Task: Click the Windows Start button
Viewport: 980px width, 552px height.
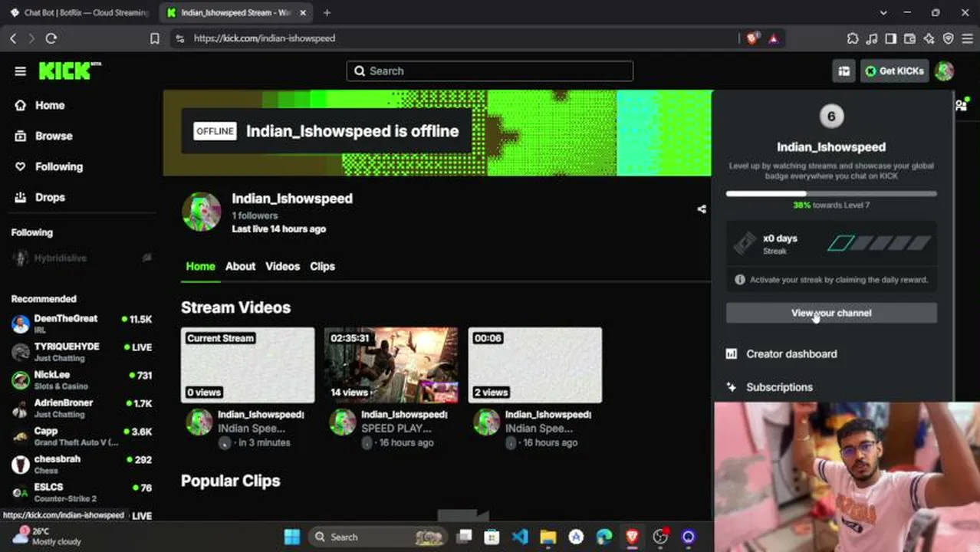Action: point(291,537)
